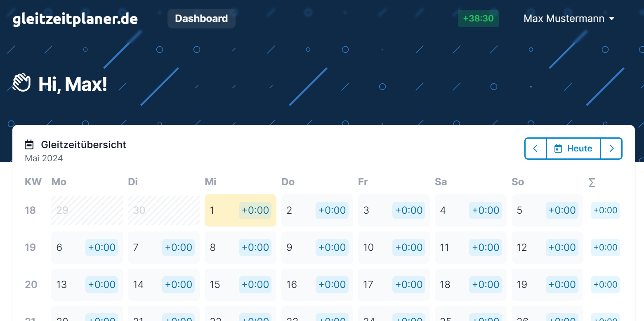This screenshot has width=644, height=321.
Task: Click the +0:00 badge on day 10
Action: (409, 248)
